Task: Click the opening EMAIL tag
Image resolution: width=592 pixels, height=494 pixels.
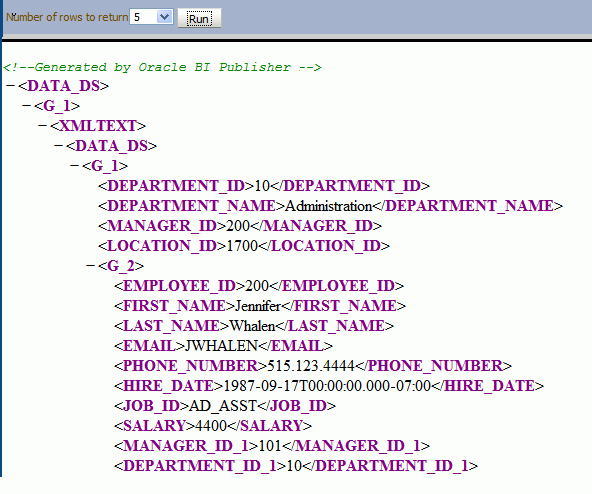Action: [x=150, y=346]
